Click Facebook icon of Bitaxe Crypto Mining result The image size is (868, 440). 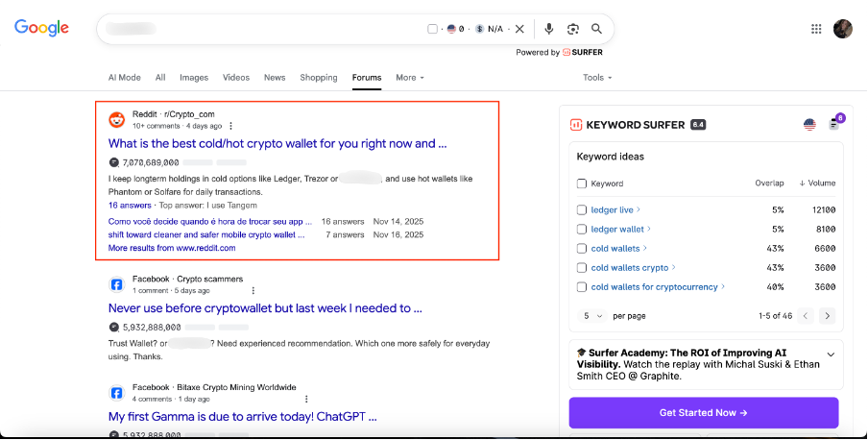click(x=117, y=393)
